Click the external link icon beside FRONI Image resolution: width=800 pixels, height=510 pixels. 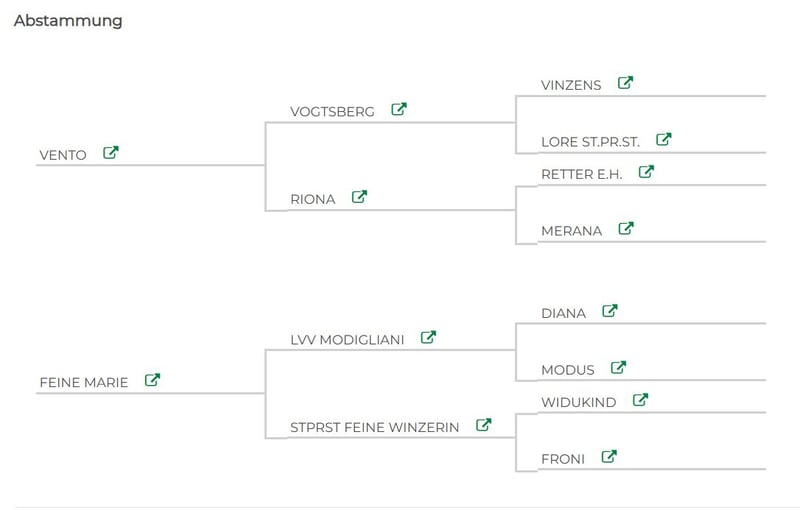(609, 457)
